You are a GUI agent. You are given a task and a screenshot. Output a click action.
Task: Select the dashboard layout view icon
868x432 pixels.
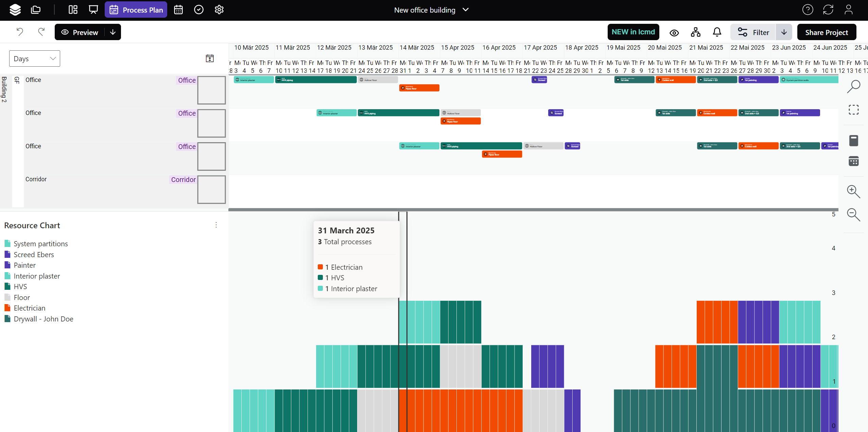pos(72,10)
